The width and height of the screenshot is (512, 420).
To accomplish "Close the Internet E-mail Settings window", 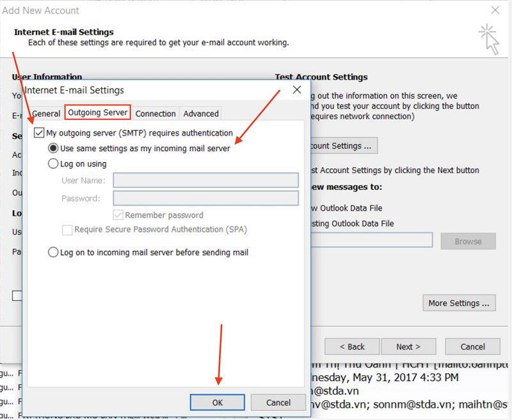I will [x=296, y=90].
